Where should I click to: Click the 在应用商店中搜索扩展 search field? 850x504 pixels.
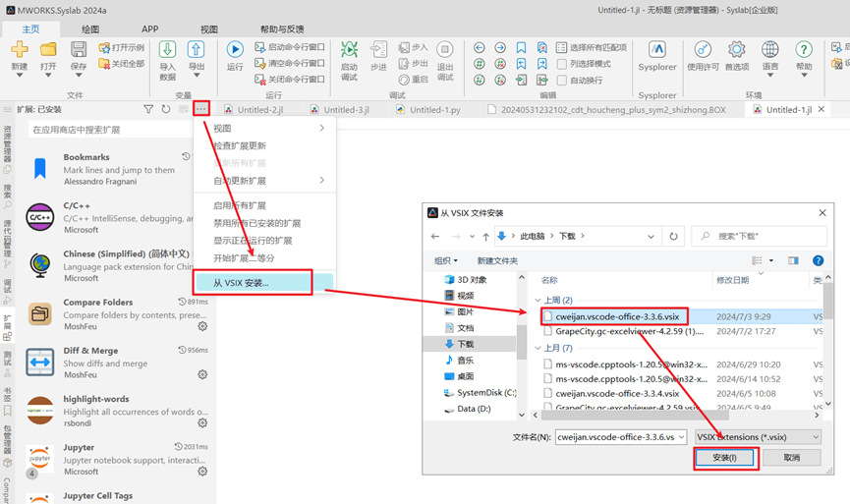[x=111, y=130]
